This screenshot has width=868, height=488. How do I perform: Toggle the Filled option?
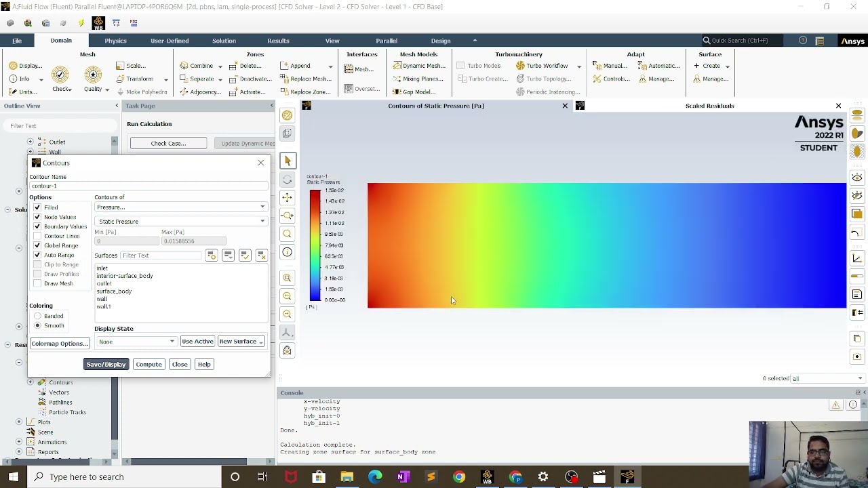[37, 207]
